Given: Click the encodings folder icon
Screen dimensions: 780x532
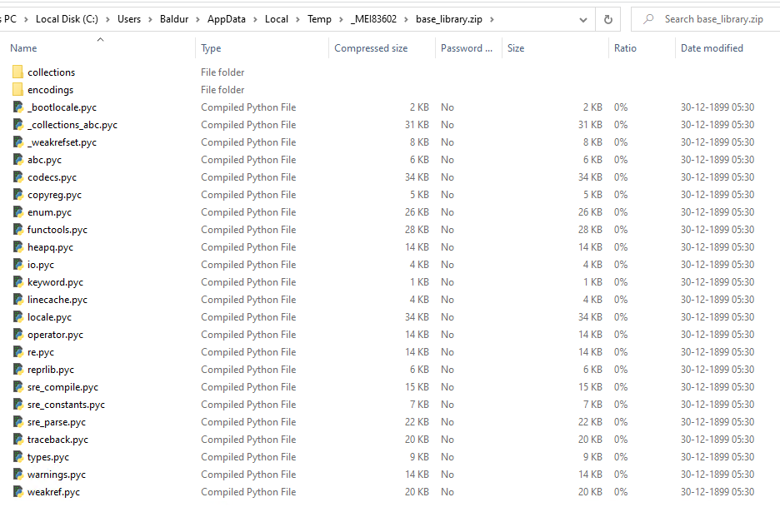Looking at the screenshot, I should pyautogui.click(x=18, y=90).
